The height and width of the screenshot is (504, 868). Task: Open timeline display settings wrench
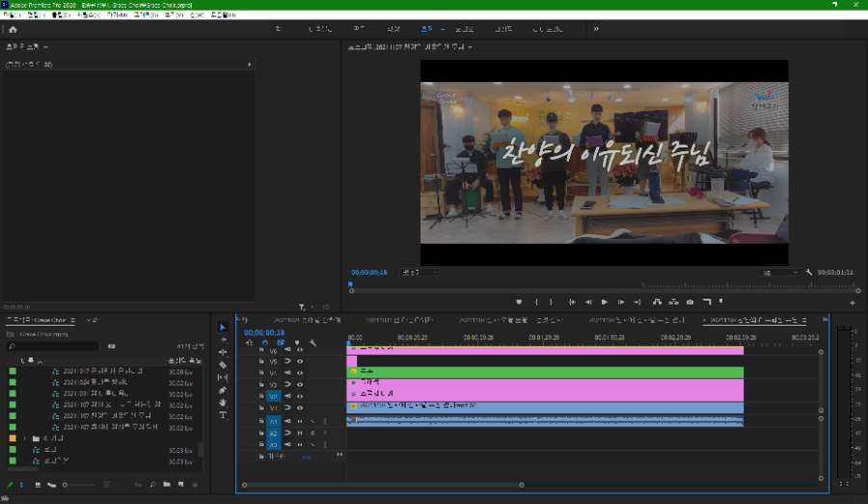tap(312, 343)
